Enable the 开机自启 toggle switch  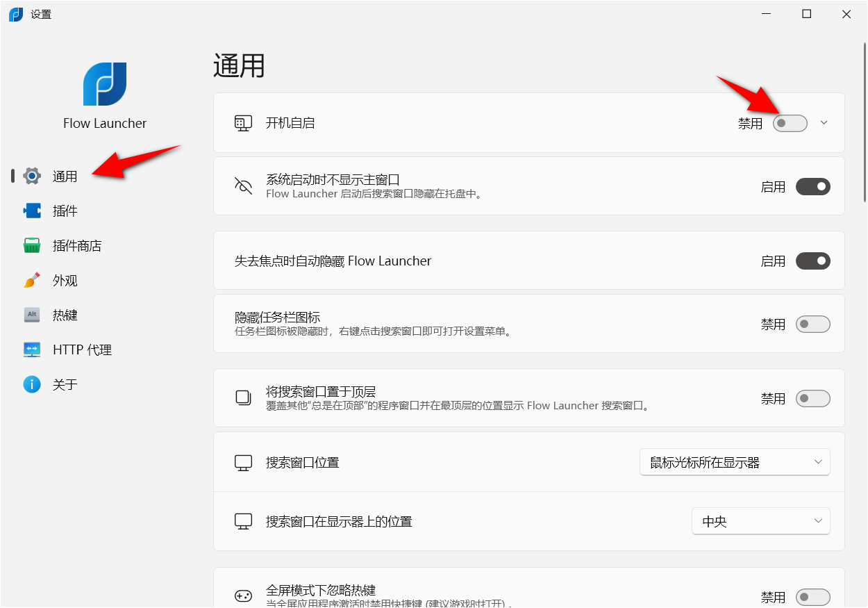tap(790, 122)
